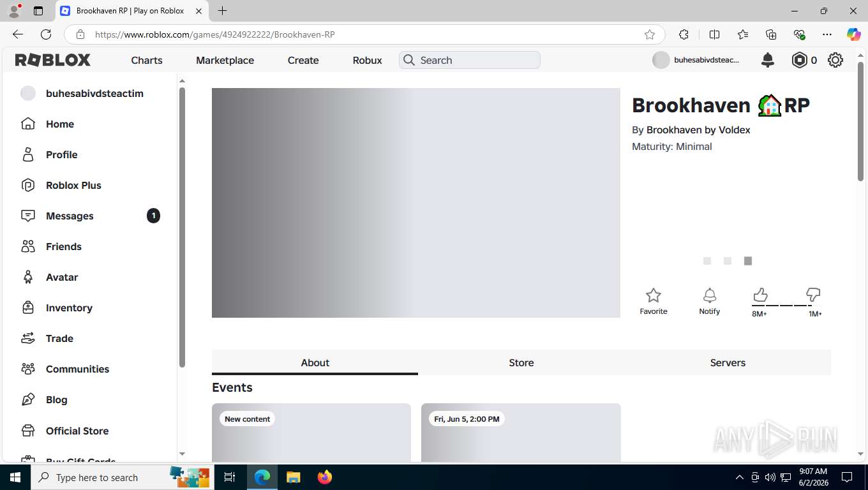Open browser Collections icon
Image resolution: width=868 pixels, height=490 pixels.
tap(771, 34)
